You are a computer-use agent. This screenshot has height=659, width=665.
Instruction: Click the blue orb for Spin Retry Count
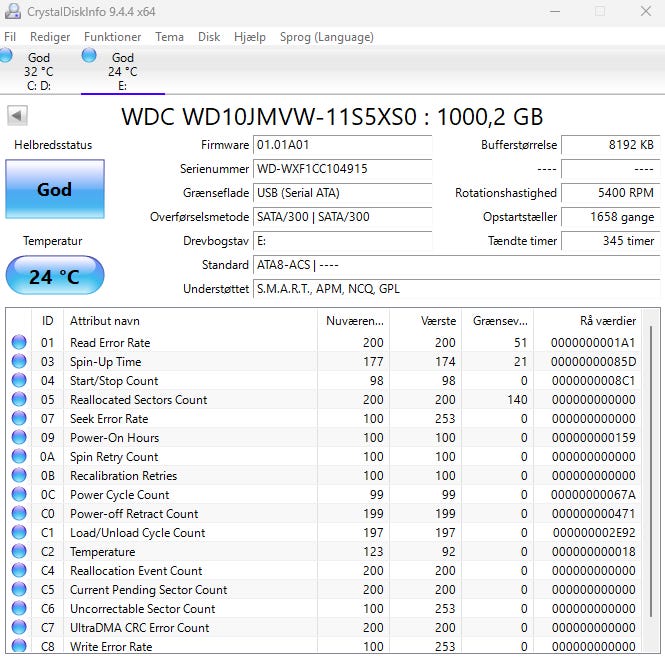point(19,456)
